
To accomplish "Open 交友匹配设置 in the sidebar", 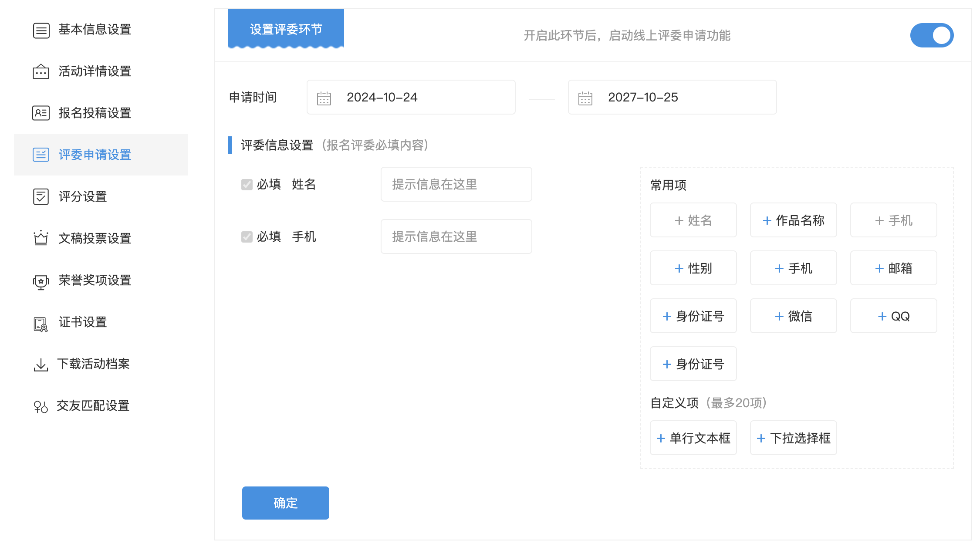I will (x=93, y=406).
